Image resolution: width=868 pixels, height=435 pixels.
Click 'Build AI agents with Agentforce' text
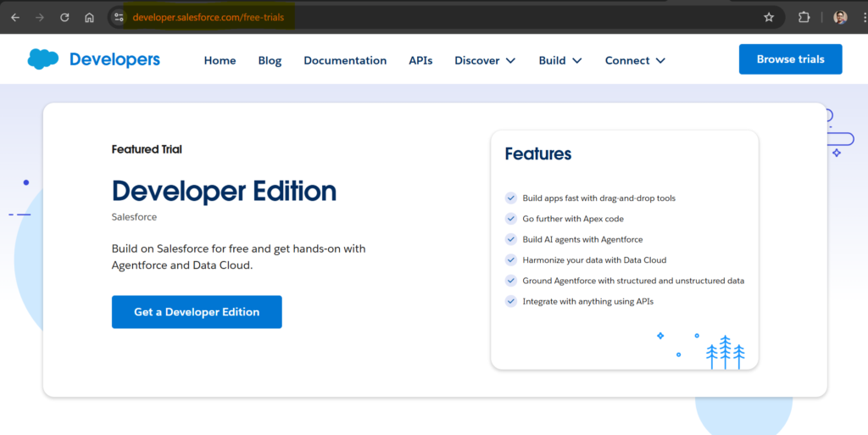pyautogui.click(x=582, y=240)
